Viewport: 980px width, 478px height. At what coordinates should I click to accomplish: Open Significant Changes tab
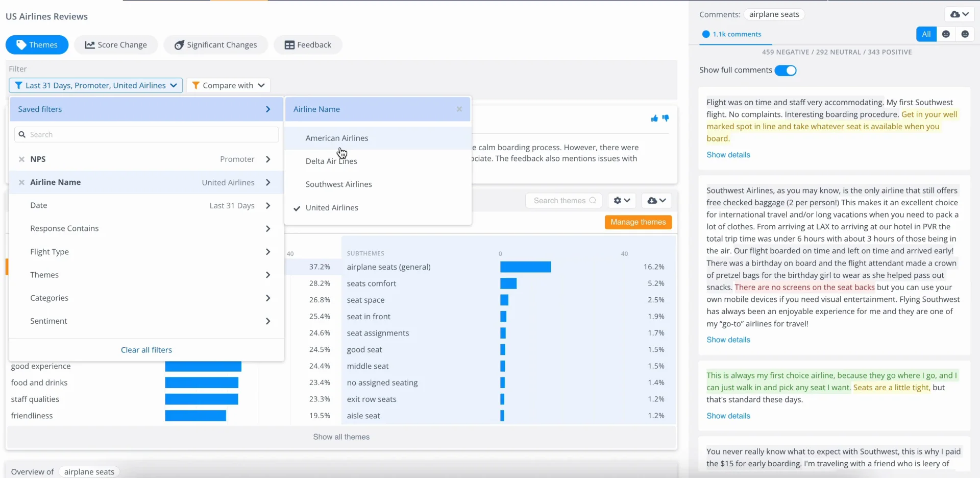click(215, 45)
